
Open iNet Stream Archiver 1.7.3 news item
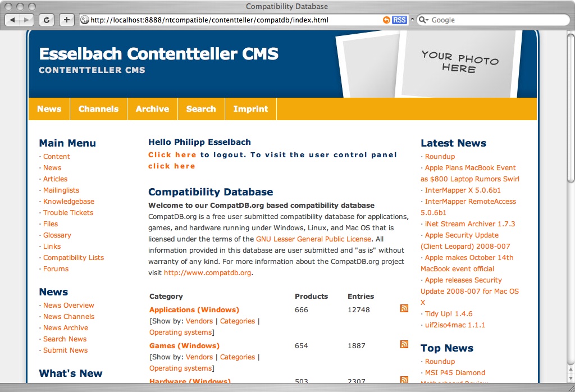point(470,224)
